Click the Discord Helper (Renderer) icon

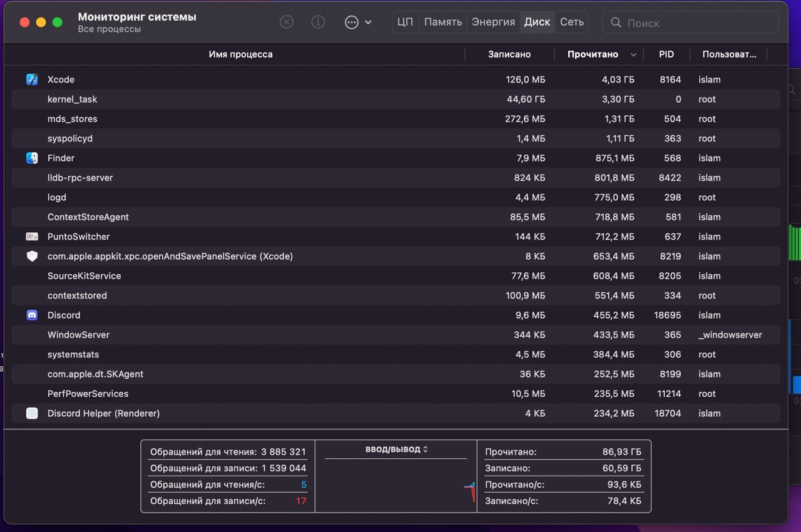point(32,413)
